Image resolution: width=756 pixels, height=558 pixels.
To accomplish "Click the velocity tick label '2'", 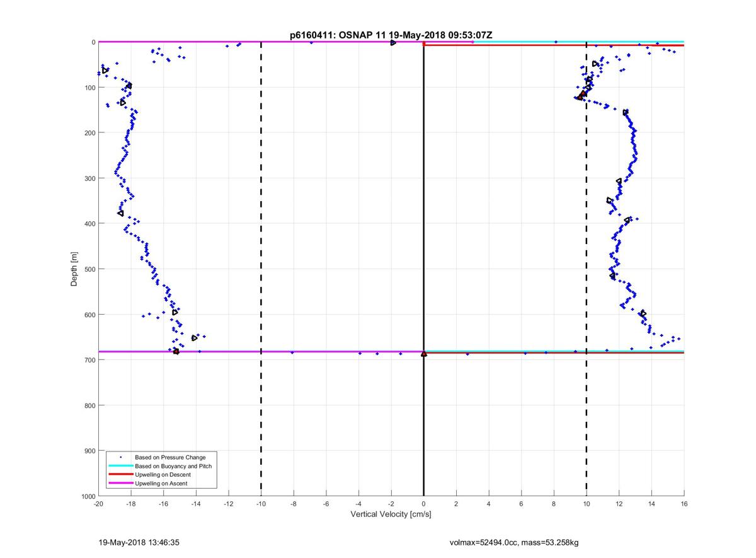I will coord(456,504).
